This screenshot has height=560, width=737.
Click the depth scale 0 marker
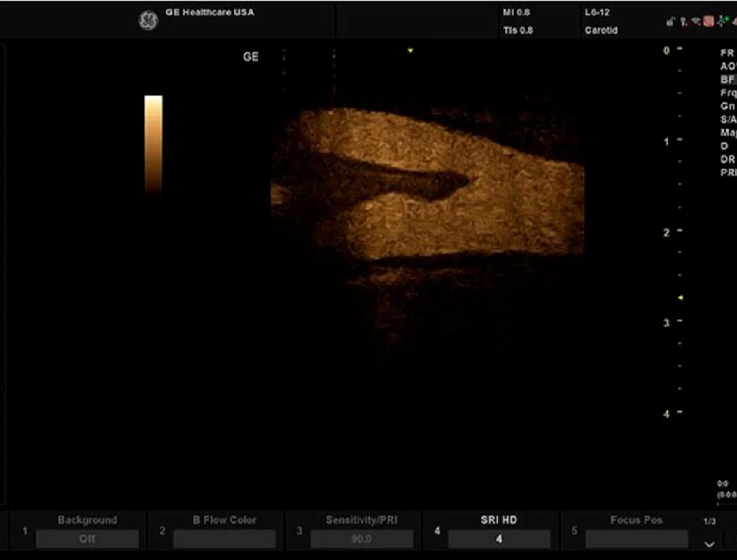click(667, 50)
